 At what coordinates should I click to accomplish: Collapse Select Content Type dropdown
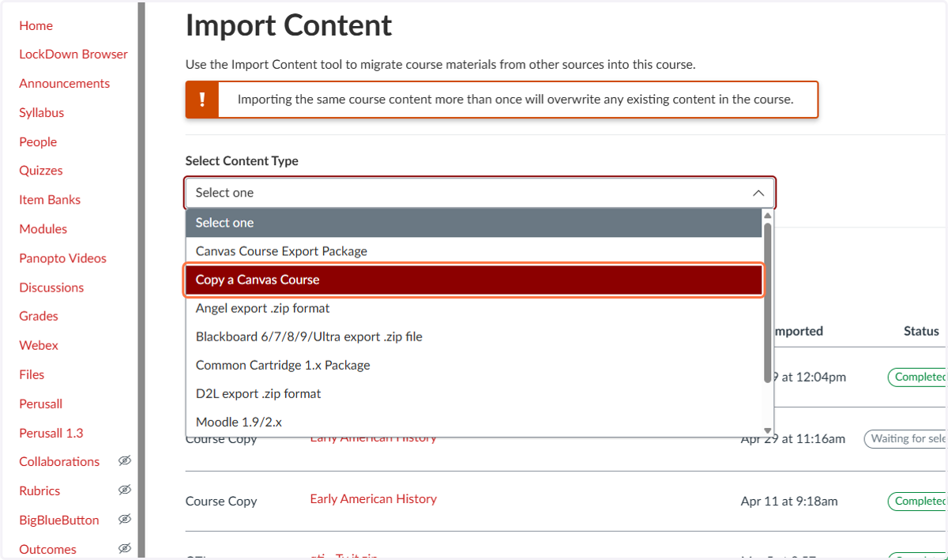480,193
